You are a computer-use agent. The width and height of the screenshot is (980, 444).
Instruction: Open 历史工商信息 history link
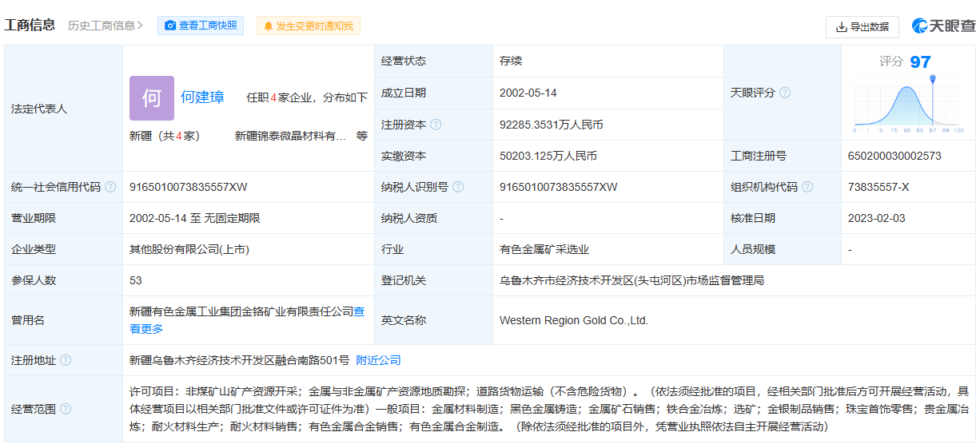pos(106,26)
